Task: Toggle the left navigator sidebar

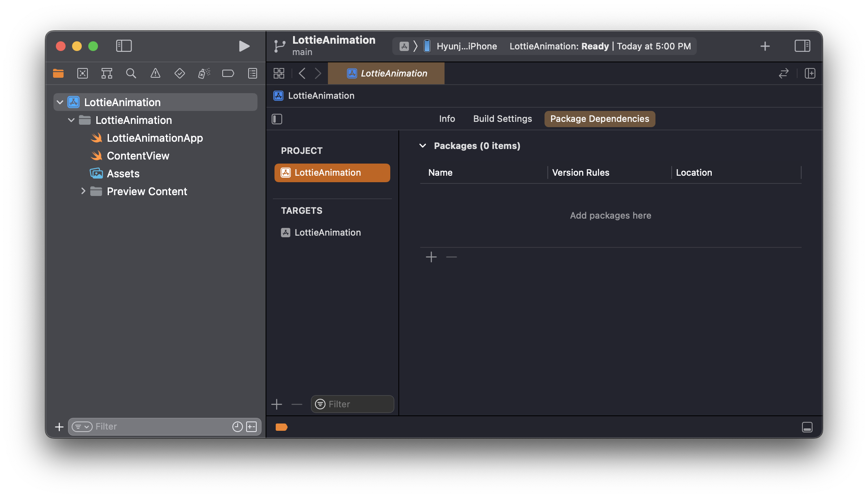Action: (x=124, y=46)
